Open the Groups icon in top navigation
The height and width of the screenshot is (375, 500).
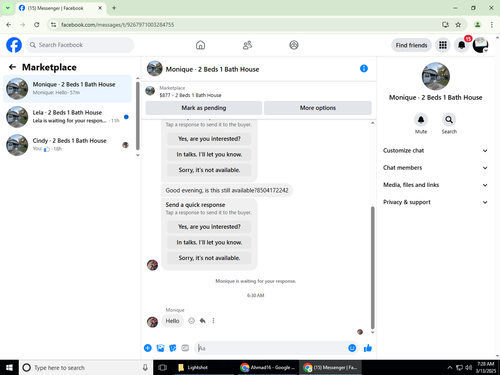coord(294,45)
